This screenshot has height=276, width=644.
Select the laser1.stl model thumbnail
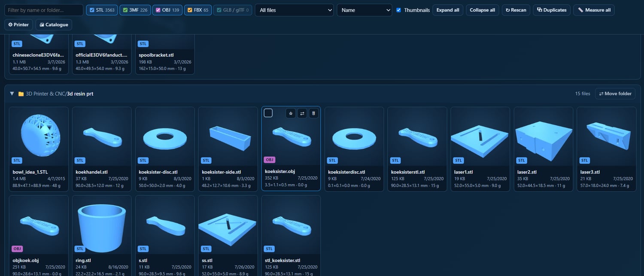[x=480, y=136]
